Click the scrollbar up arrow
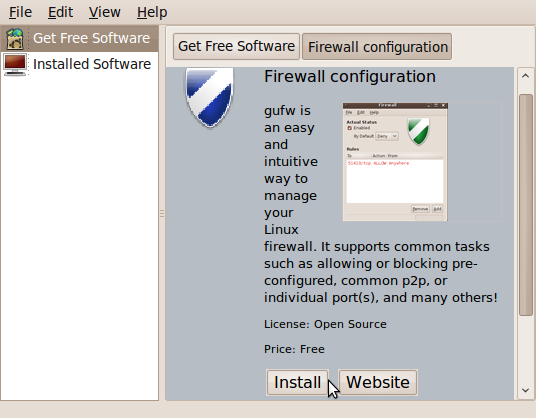Image resolution: width=536 pixels, height=418 pixels. 525,76
